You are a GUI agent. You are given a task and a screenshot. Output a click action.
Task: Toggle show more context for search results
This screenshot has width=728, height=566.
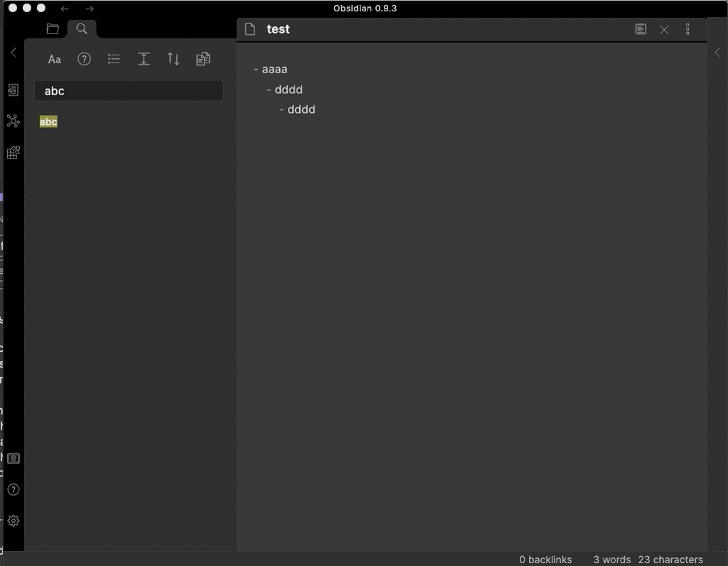pyautogui.click(x=144, y=59)
